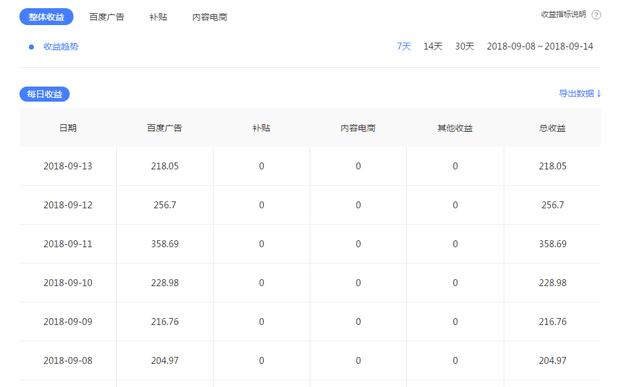Select the 整体收益 tab
Image resolution: width=640 pixels, height=387 pixels.
click(46, 17)
